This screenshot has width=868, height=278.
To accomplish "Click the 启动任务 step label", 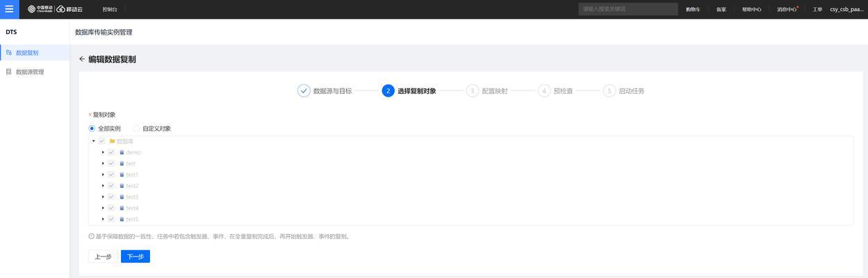I will click(x=632, y=91).
